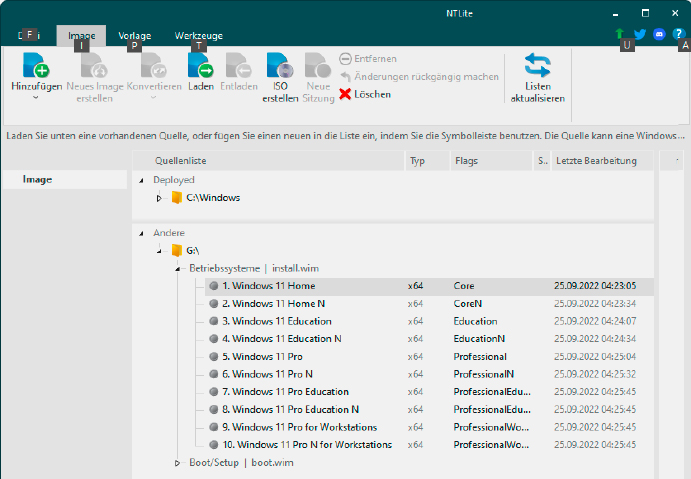Screen dimensions: 691x479
Task: Click the Entfernen minus icon
Action: pos(346,59)
